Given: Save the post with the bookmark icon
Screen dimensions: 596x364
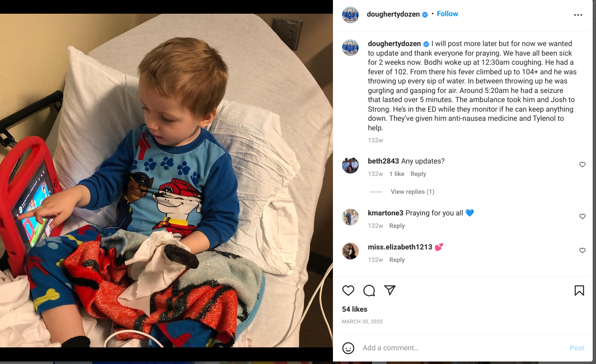Looking at the screenshot, I should tap(579, 291).
